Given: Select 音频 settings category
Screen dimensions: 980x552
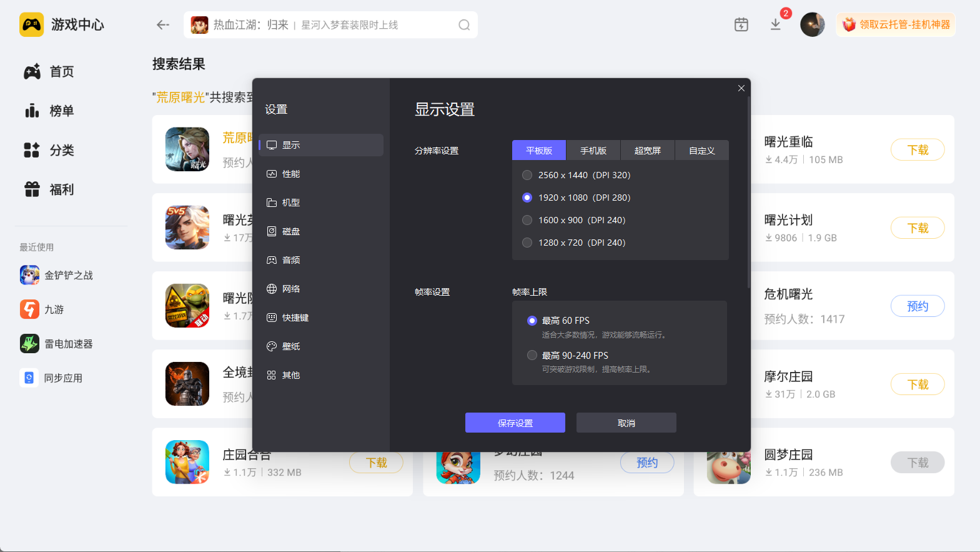Looking at the screenshot, I should pyautogui.click(x=321, y=260).
